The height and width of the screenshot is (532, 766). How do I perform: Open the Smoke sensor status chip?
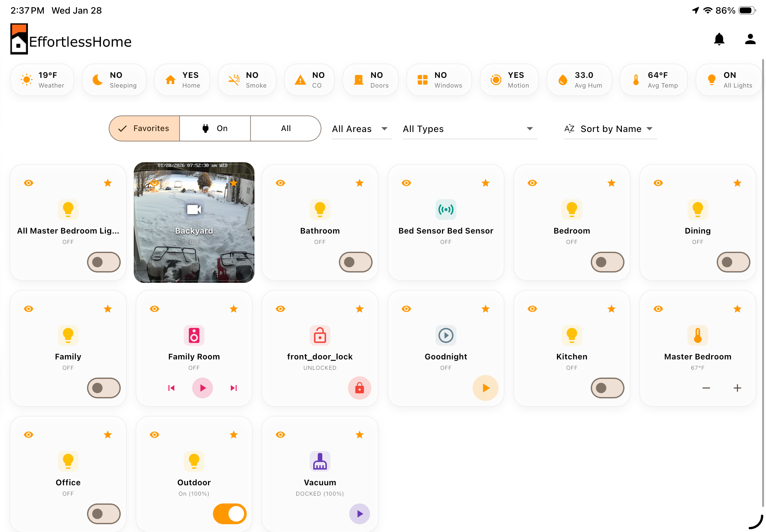point(247,79)
